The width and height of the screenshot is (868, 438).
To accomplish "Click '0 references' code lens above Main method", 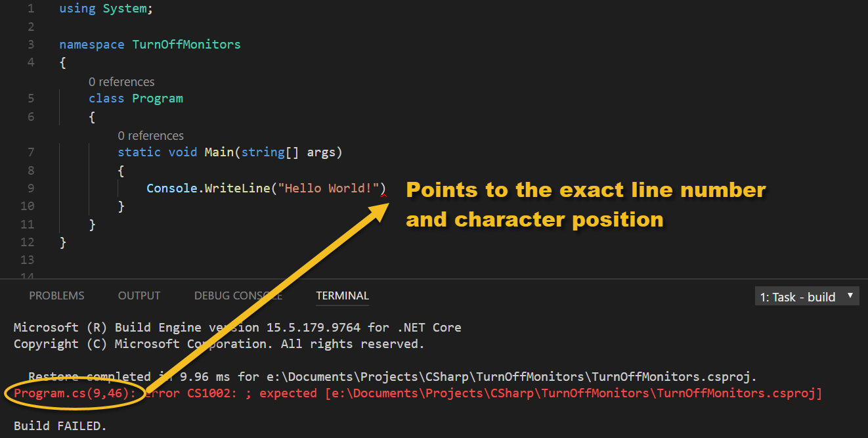I will coord(150,136).
